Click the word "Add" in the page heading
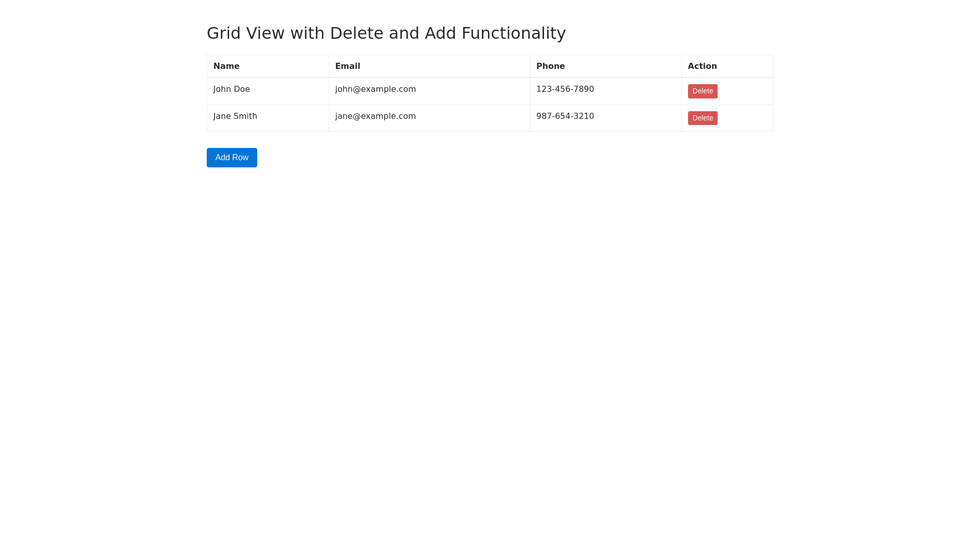980x551 pixels. 440,33
